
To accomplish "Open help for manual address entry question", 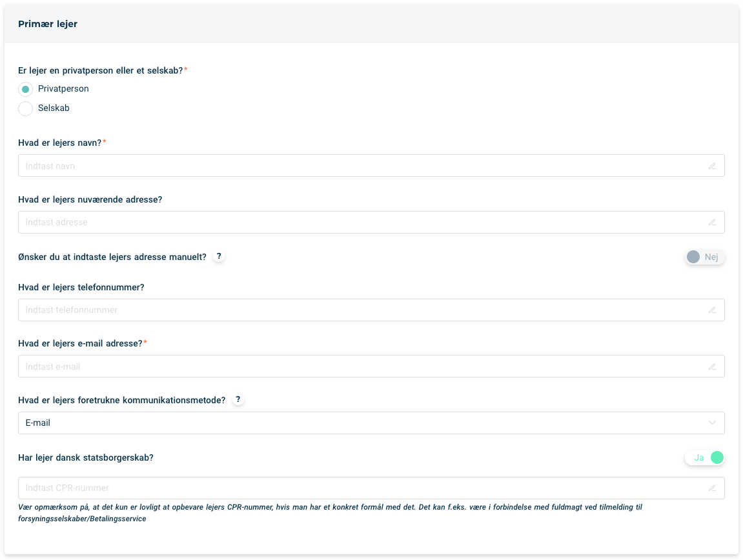I will click(219, 256).
